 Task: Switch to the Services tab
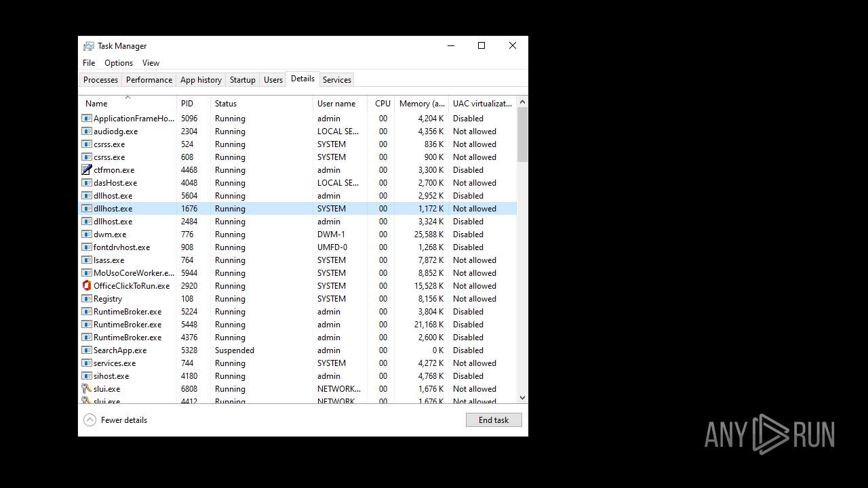point(337,80)
